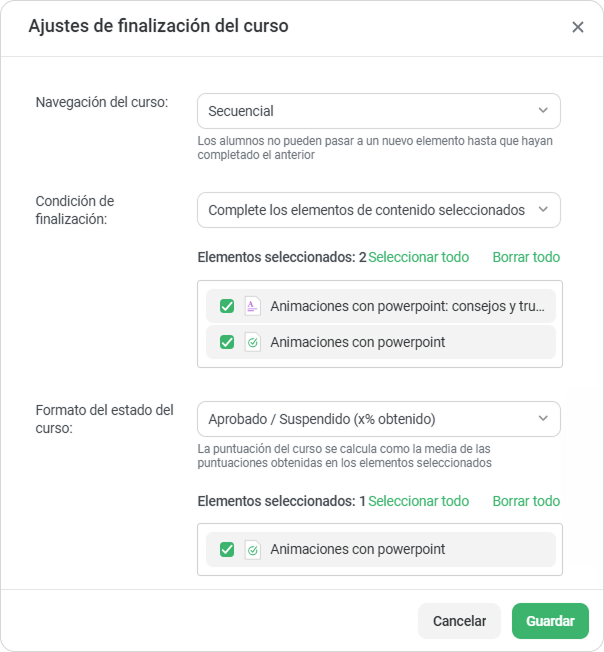The image size is (604, 652).
Task: Click the purple document icon beside first item
Action: [252, 306]
